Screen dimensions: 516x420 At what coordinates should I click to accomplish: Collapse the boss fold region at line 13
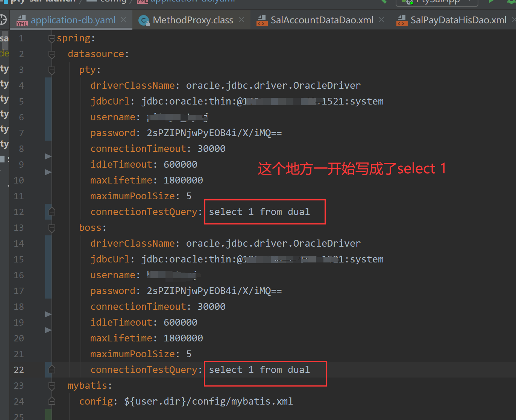click(52, 227)
